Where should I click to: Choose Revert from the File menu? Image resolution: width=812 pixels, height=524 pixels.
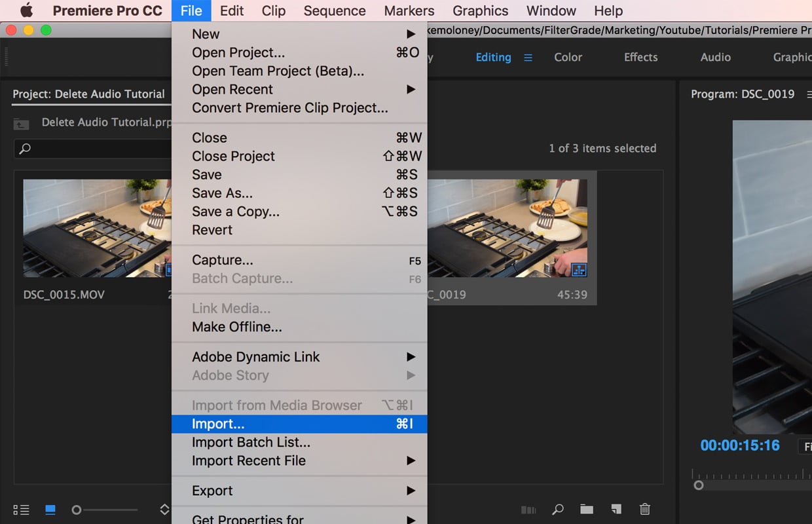pos(299,230)
